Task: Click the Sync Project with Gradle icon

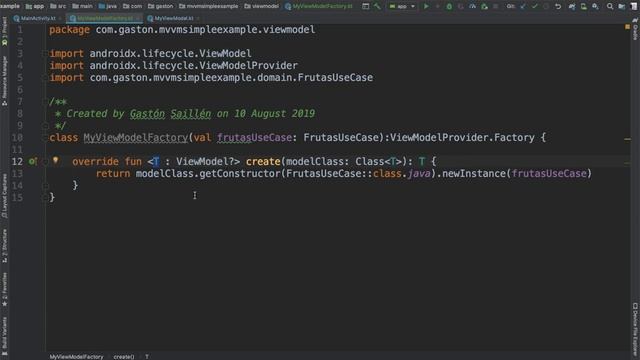Action: pyautogui.click(x=572, y=6)
